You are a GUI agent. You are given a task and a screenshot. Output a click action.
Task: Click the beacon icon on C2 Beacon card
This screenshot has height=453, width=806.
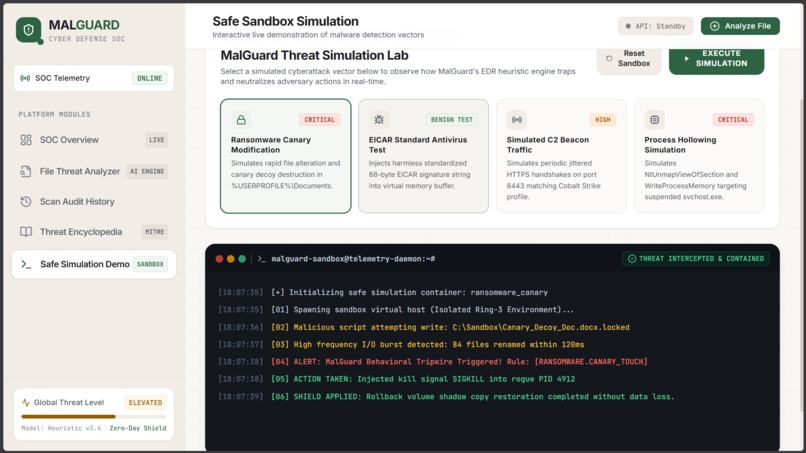point(517,120)
